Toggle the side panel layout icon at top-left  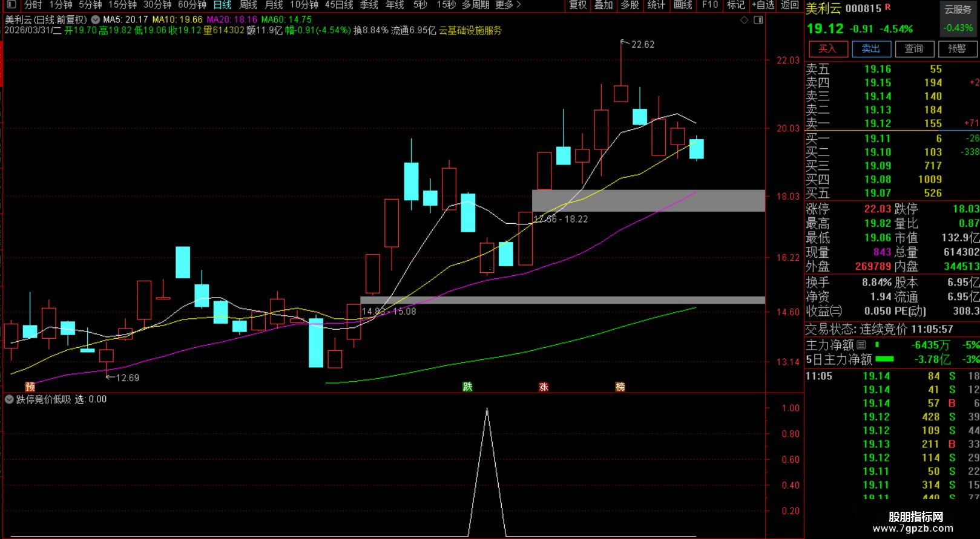tap(11, 5)
